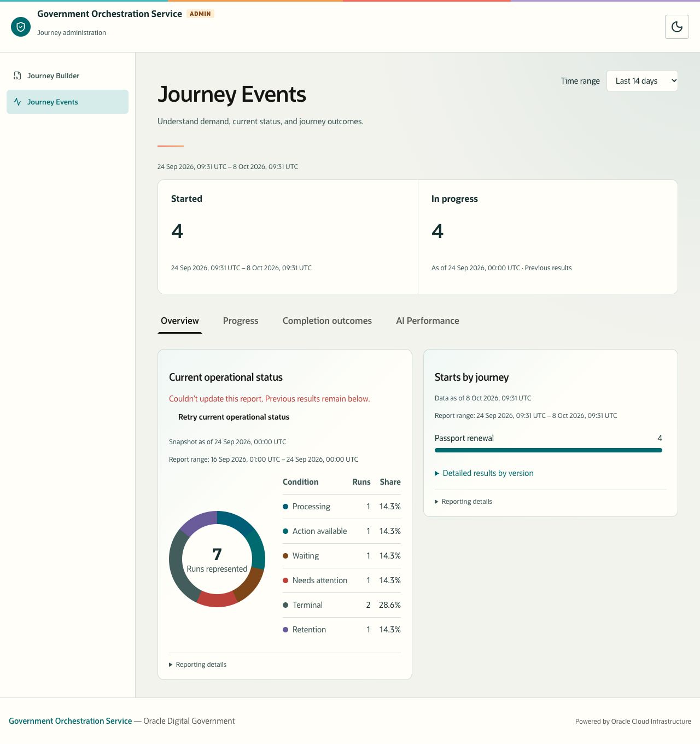Click the ADMIN badge in the header
The width and height of the screenshot is (700, 744).
200,14
